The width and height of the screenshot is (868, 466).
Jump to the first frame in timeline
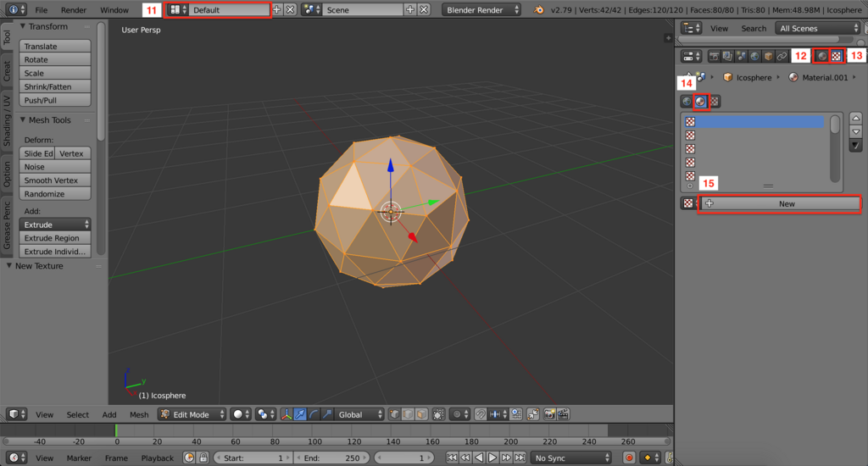point(452,458)
